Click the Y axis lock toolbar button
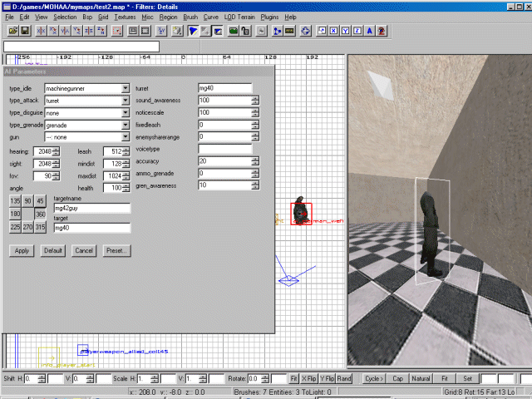This screenshot has width=532, height=399. [x=345, y=32]
